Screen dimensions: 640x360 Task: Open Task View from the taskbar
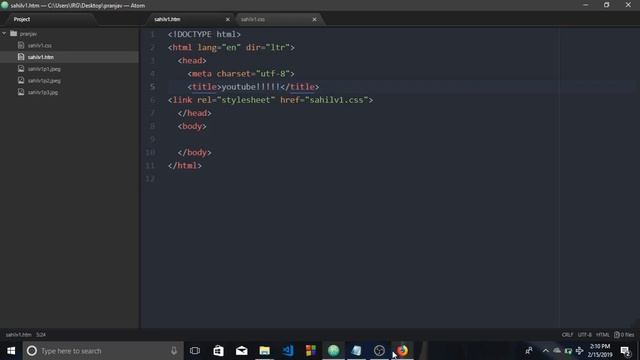tap(195, 351)
